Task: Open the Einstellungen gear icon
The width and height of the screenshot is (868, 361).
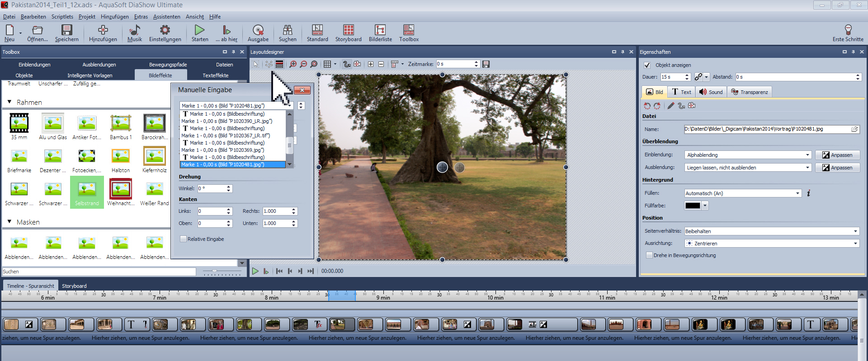Action: pos(165,31)
